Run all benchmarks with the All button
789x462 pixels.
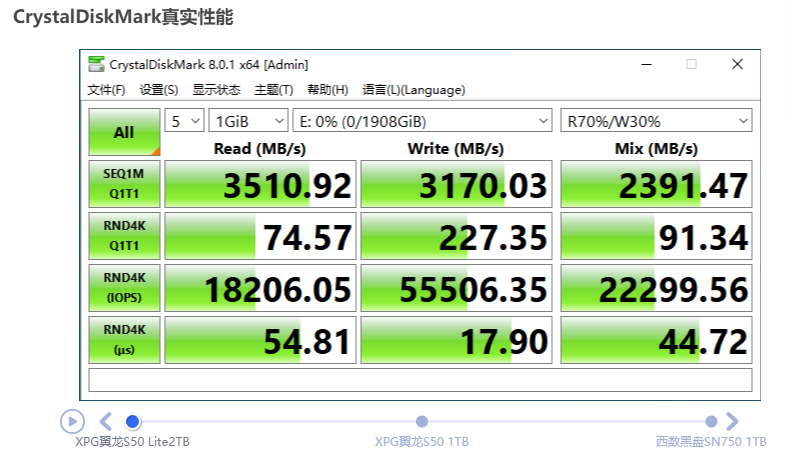click(x=124, y=132)
